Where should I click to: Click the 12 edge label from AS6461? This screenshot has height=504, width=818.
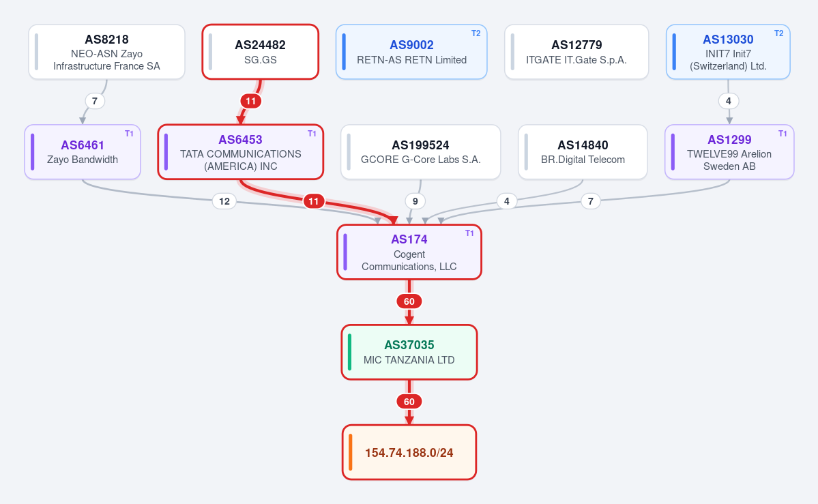tap(224, 201)
